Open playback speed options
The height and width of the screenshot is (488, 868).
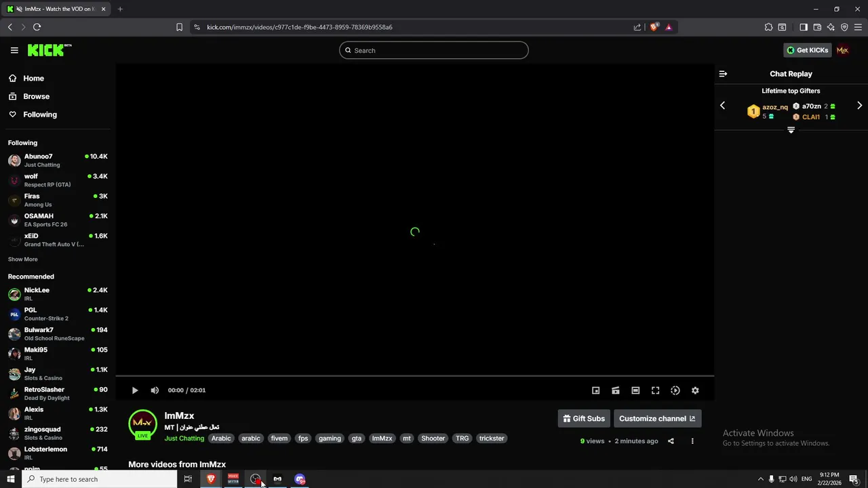pyautogui.click(x=675, y=390)
